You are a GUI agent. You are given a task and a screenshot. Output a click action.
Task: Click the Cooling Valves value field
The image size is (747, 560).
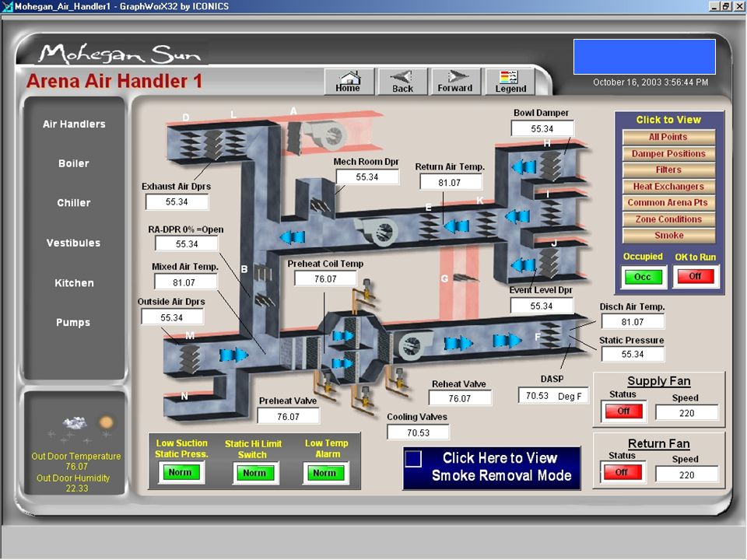(418, 432)
